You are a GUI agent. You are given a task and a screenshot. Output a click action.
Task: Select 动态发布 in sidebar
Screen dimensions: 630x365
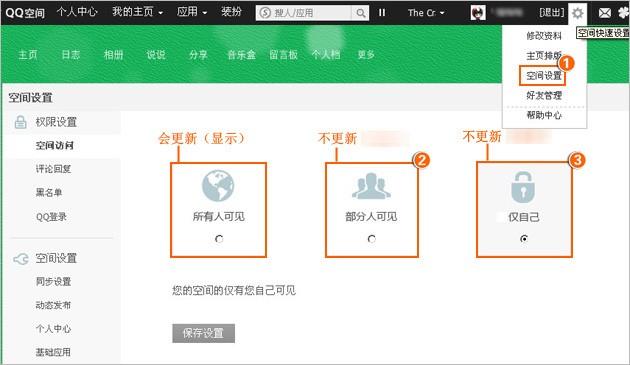53,306
